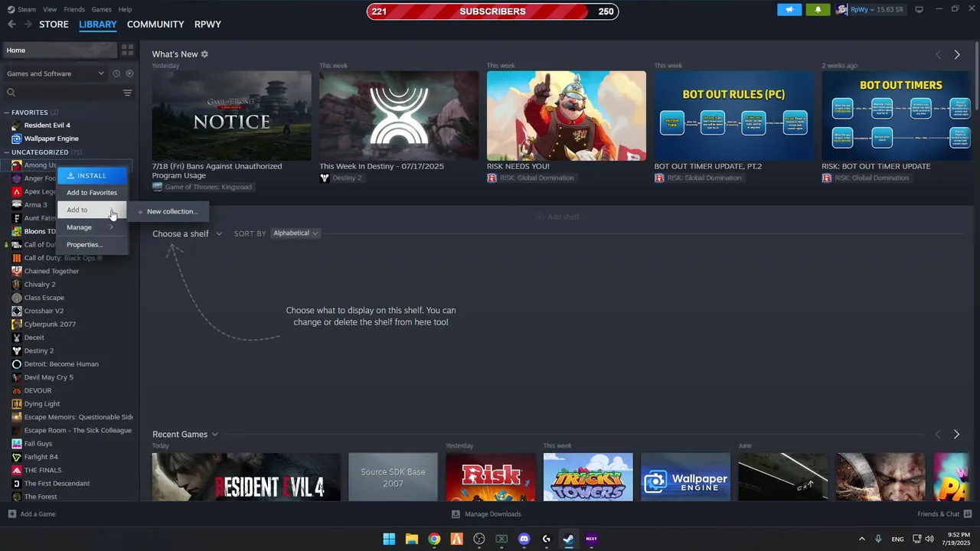Open Choose a shelf dropdown

(187, 233)
